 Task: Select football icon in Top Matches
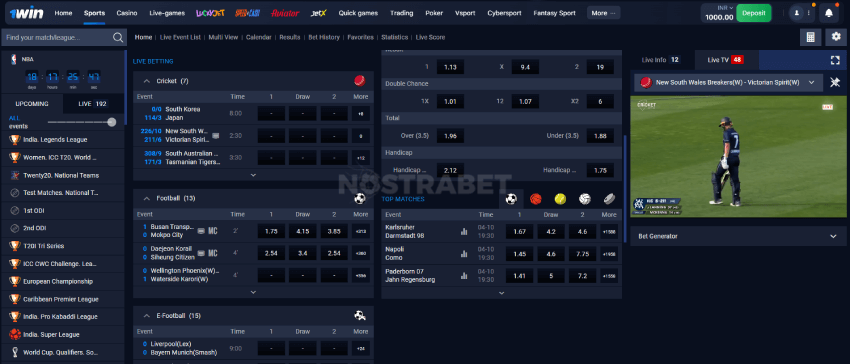coord(511,199)
